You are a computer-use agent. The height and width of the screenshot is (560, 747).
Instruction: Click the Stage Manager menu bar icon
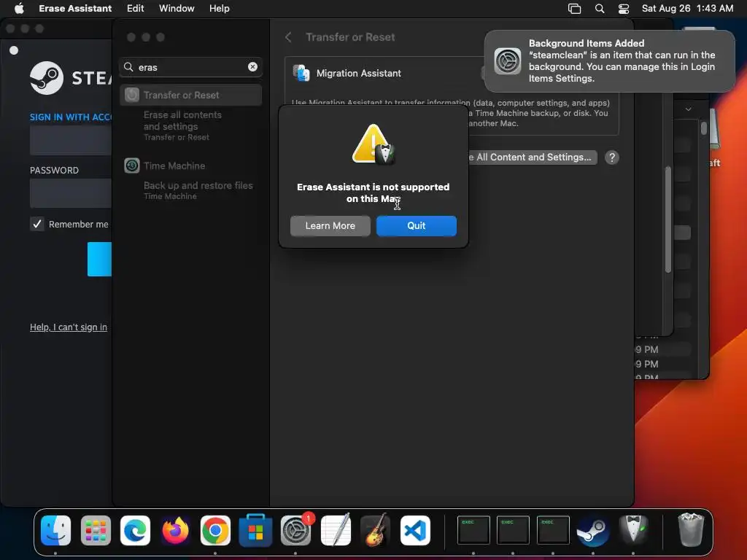575,9
